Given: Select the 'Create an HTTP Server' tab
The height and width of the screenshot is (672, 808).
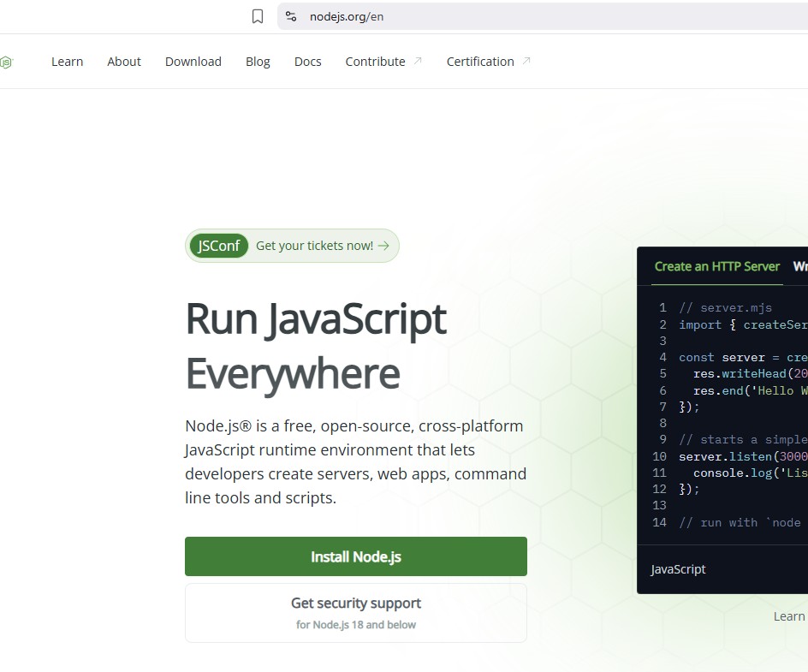Looking at the screenshot, I should (716, 266).
